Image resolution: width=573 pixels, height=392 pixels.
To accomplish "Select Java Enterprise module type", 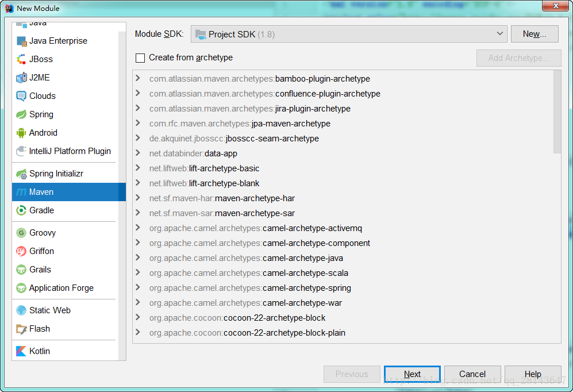I will 66,41.
